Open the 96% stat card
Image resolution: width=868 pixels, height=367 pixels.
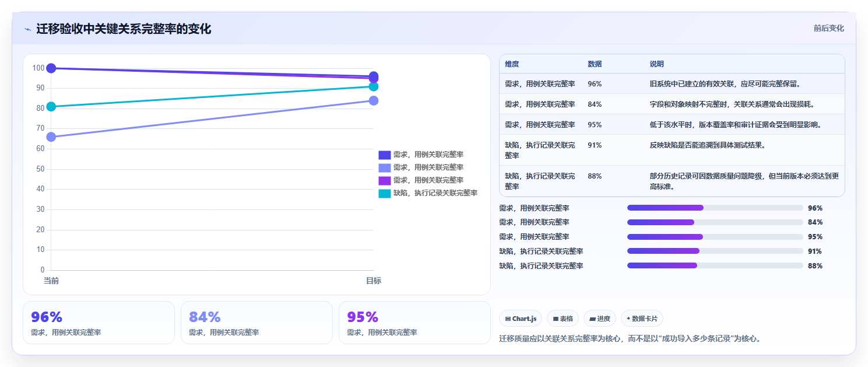pos(99,323)
